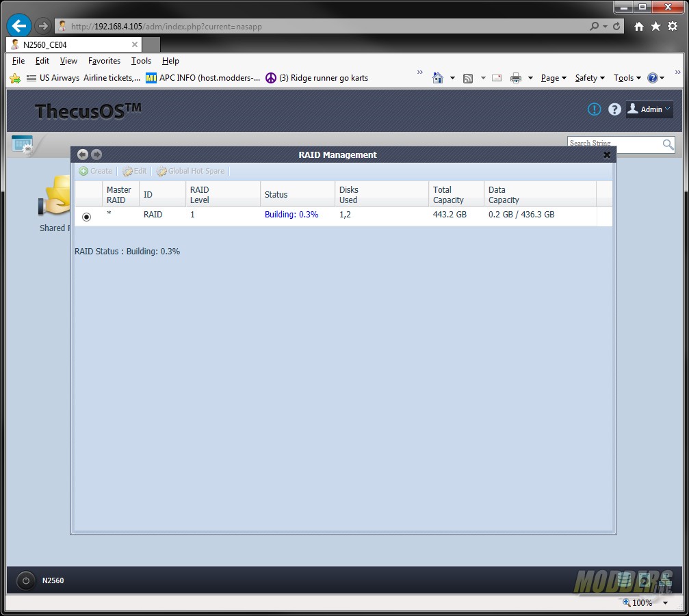Close the RAID Management window
The width and height of the screenshot is (689, 616).
pyautogui.click(x=607, y=155)
